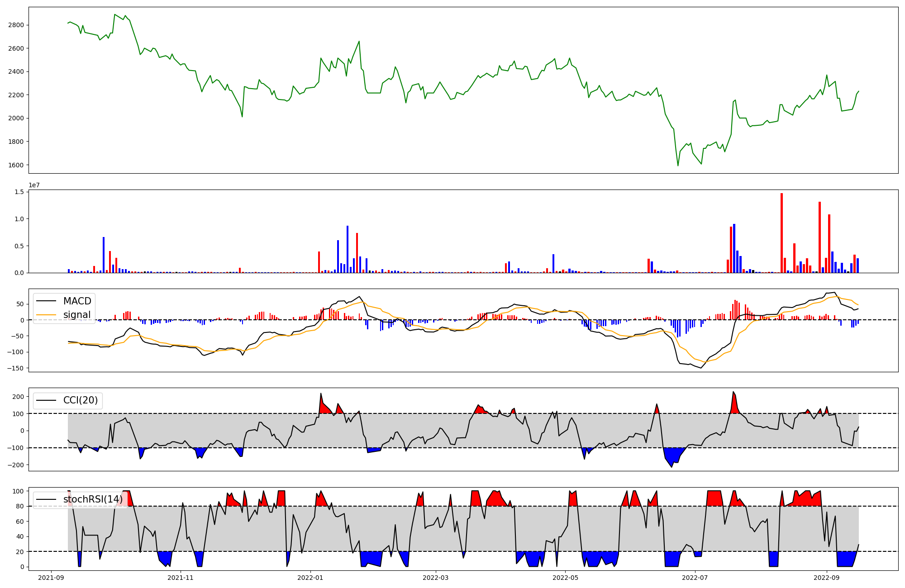Viewport: 905px width, 588px height.
Task: Click the 1.5 volume axis tick label
Action: pyautogui.click(x=19, y=192)
